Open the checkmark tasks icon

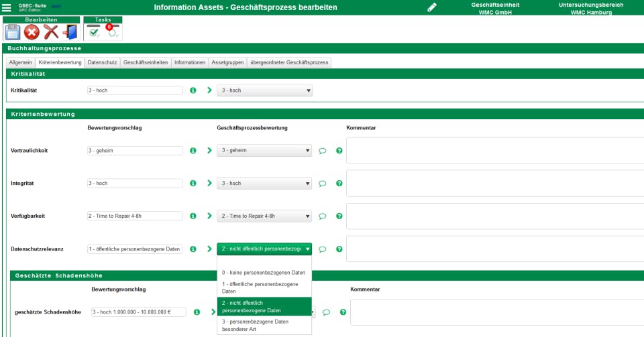(x=94, y=31)
